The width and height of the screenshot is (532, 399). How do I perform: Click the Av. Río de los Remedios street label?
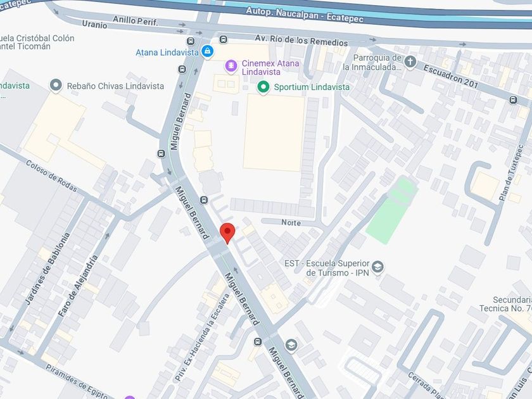click(x=301, y=40)
